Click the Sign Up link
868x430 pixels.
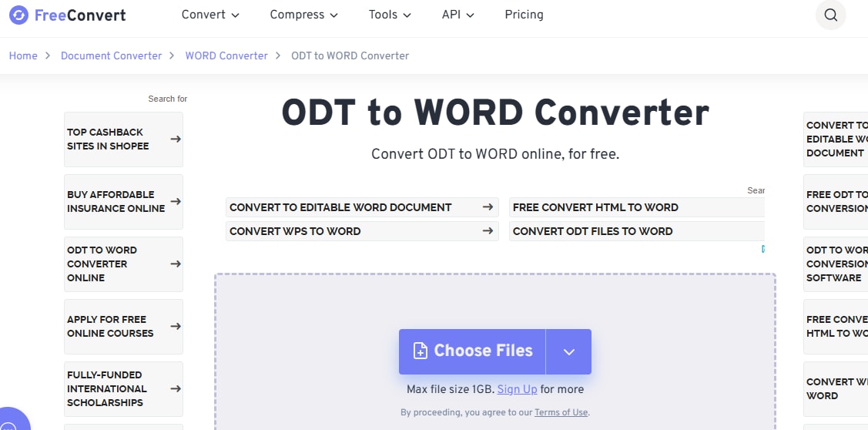click(x=517, y=390)
